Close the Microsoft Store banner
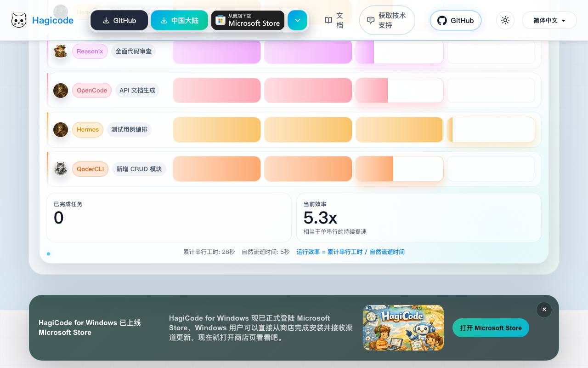The image size is (588, 368). click(x=544, y=310)
